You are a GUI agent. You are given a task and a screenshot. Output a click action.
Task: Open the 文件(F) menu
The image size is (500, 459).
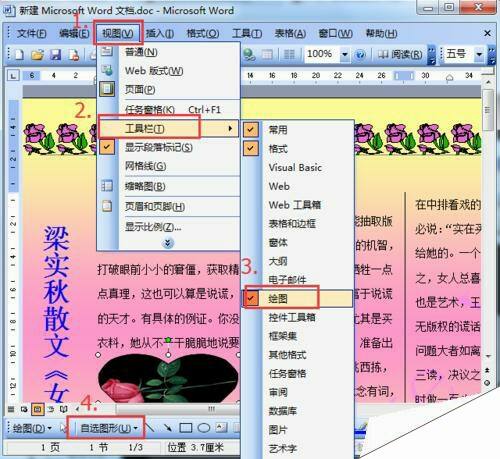point(31,33)
